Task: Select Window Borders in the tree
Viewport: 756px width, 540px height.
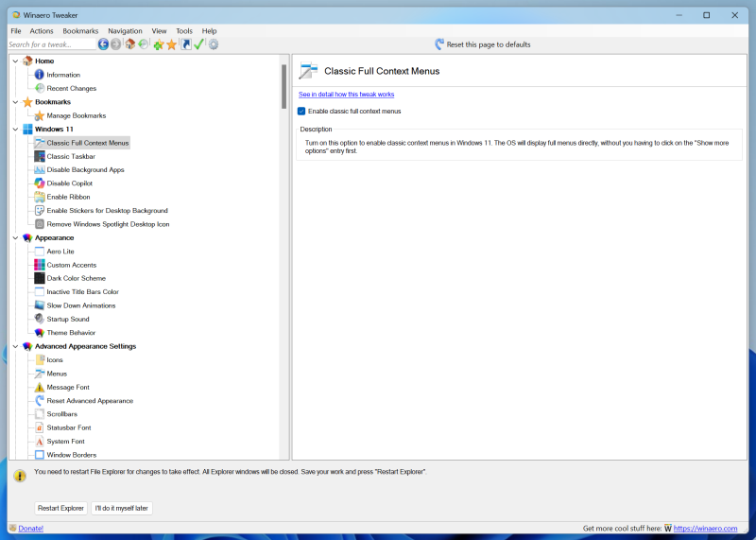Action: [x=72, y=455]
